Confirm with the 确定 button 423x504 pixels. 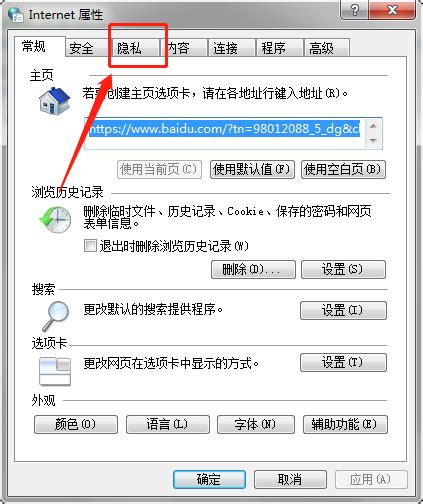pyautogui.click(x=209, y=480)
